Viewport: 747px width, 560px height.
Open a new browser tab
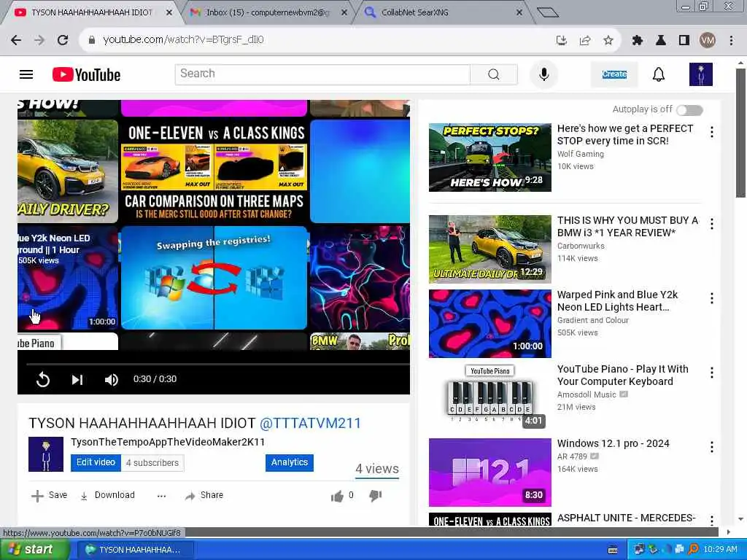point(547,12)
